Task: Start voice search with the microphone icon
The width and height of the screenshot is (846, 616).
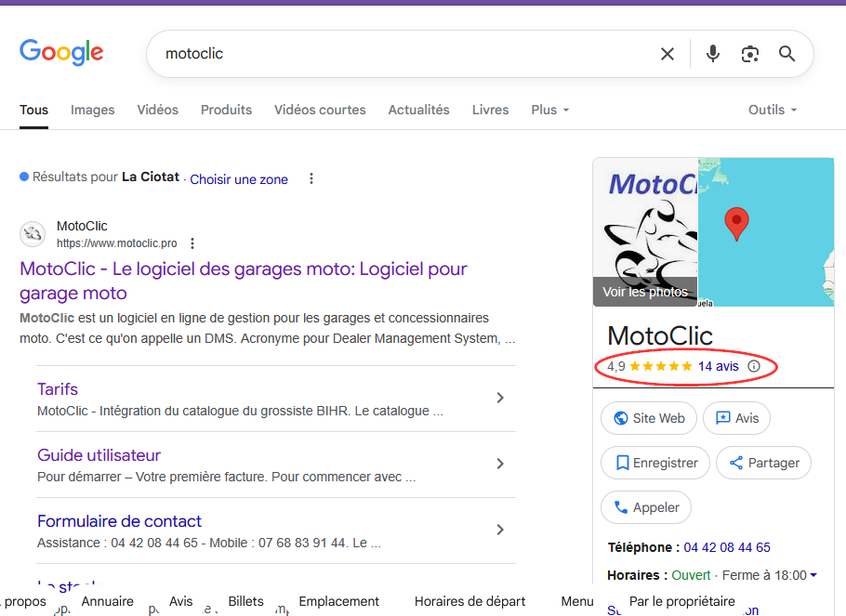Action: (713, 54)
